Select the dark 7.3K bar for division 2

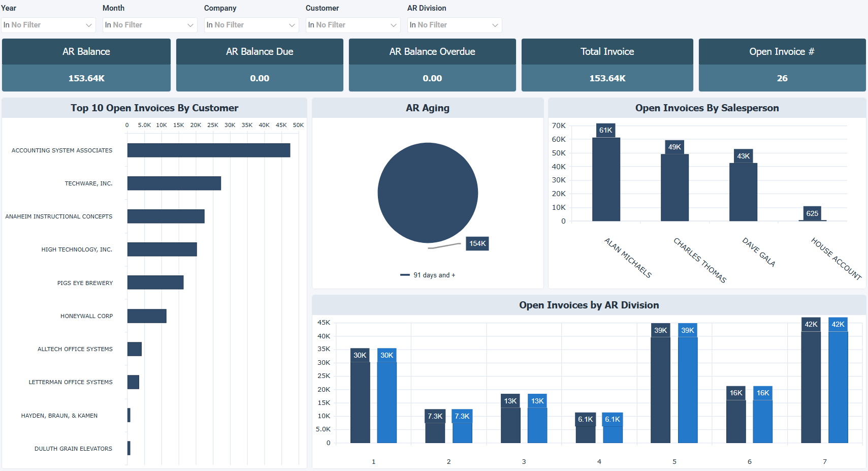pyautogui.click(x=435, y=433)
